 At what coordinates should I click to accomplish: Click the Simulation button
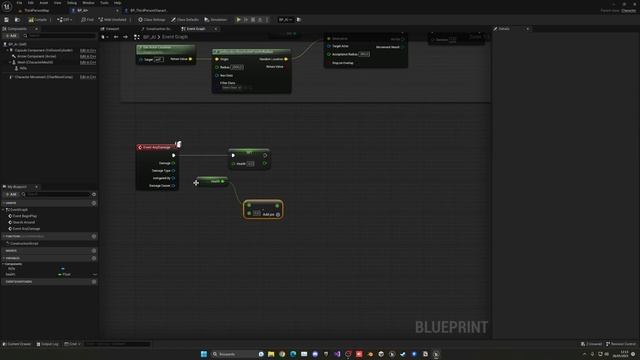[x=216, y=20]
